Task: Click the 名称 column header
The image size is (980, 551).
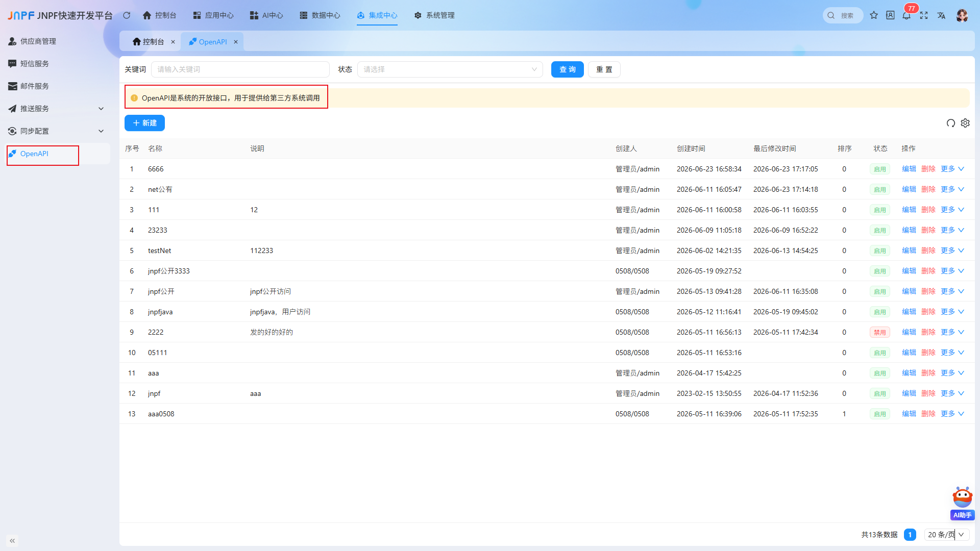Action: [155, 148]
